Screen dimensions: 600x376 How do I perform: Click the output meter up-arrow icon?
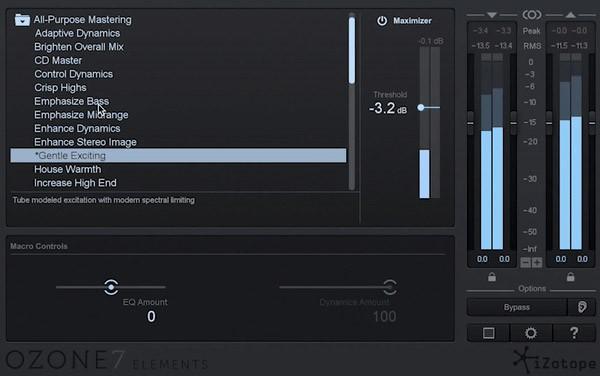click(571, 15)
